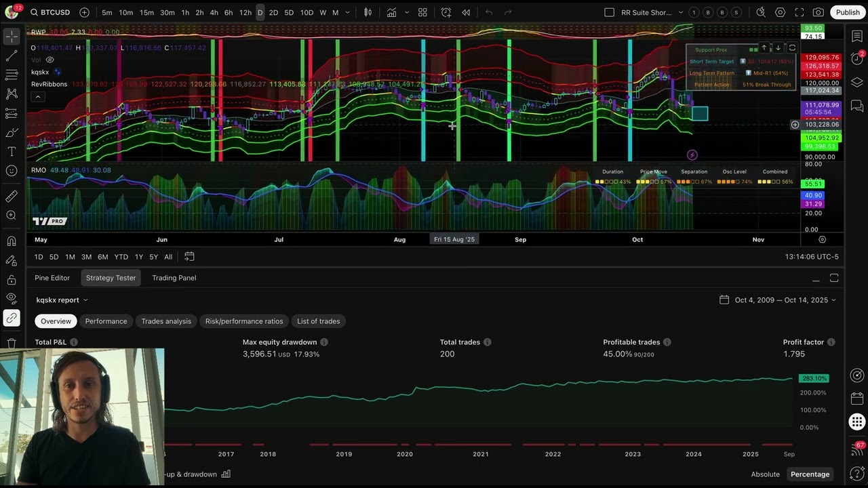Image resolution: width=868 pixels, height=488 pixels.
Task: Select the zoom in tool
Action: point(12,215)
